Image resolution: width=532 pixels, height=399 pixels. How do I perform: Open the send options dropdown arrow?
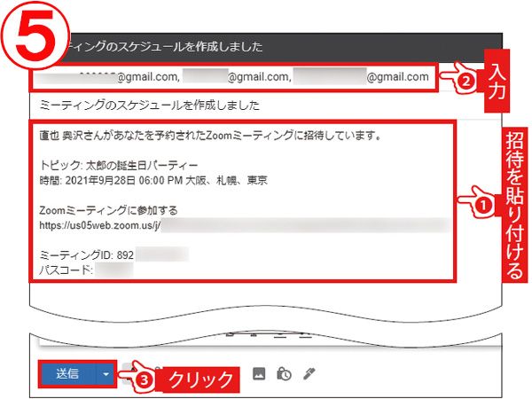coord(106,374)
